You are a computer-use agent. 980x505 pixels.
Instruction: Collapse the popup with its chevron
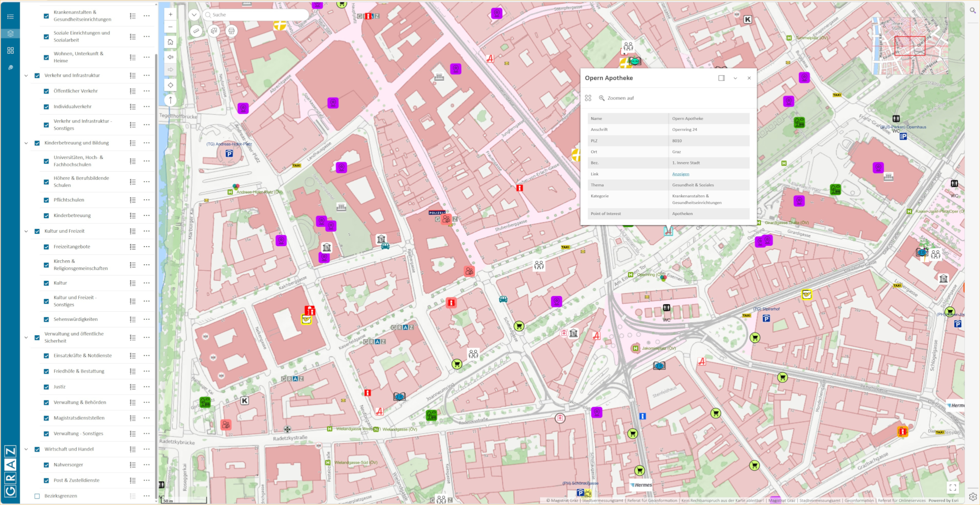[735, 78]
